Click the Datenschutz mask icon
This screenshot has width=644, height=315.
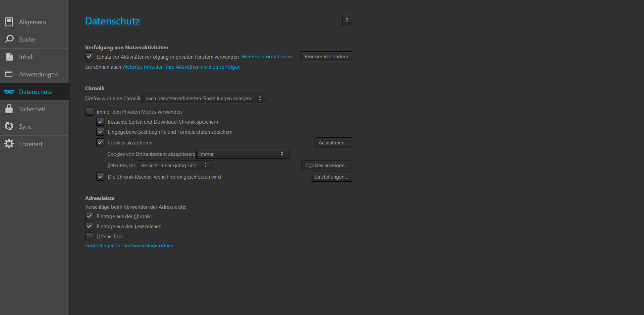click(9, 92)
